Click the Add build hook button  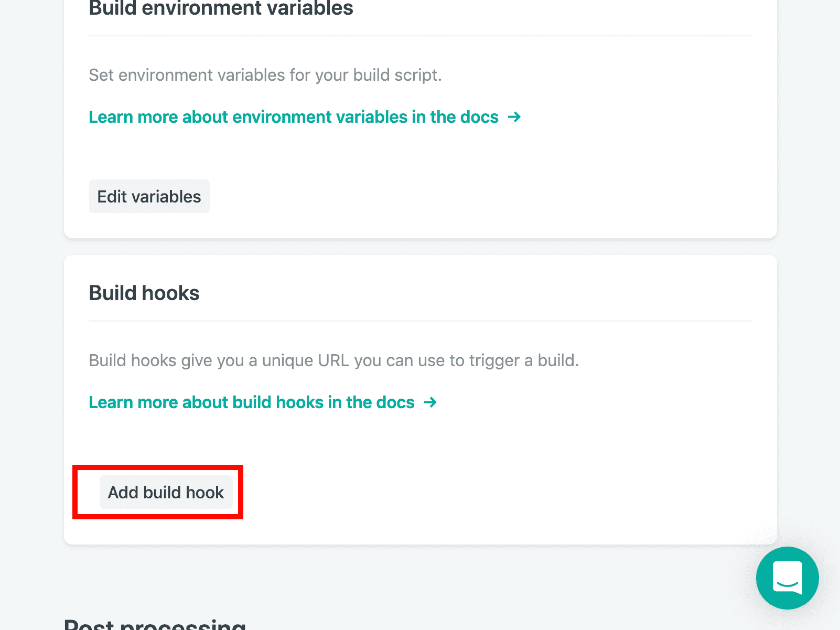166,492
